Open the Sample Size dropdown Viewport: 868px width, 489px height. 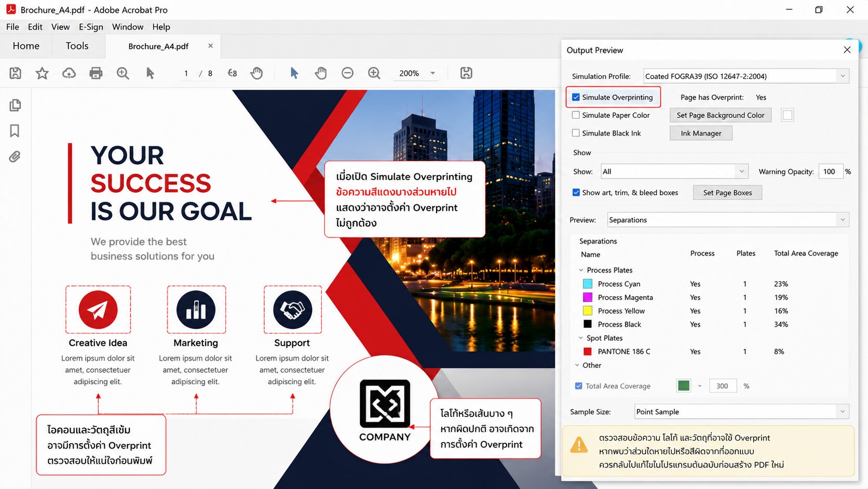pyautogui.click(x=742, y=412)
